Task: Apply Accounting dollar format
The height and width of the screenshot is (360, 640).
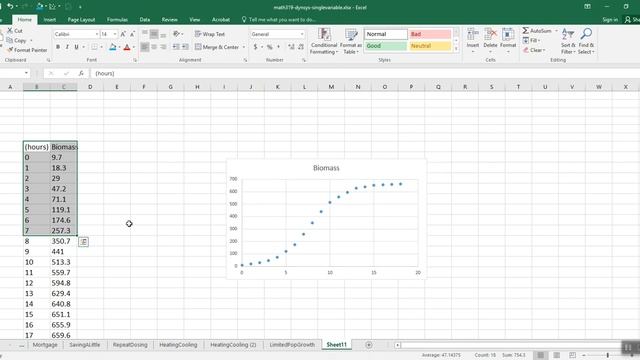Action: point(256,47)
